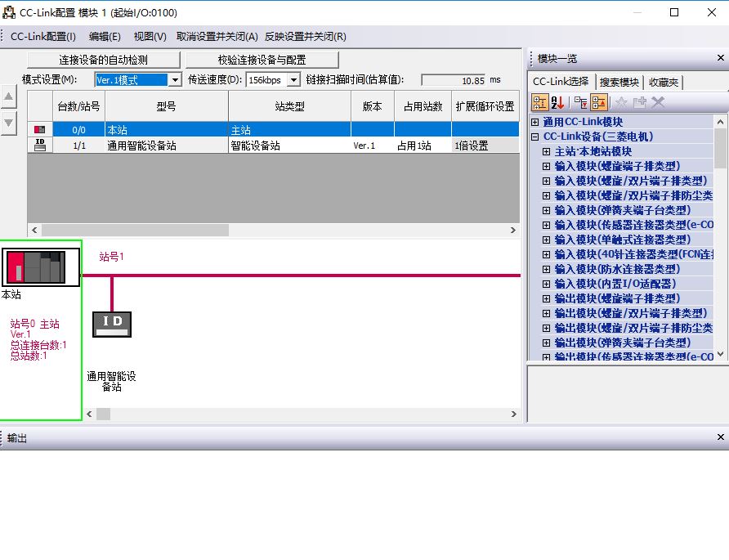Click the 连接设备的自动检测 button

pyautogui.click(x=103, y=60)
